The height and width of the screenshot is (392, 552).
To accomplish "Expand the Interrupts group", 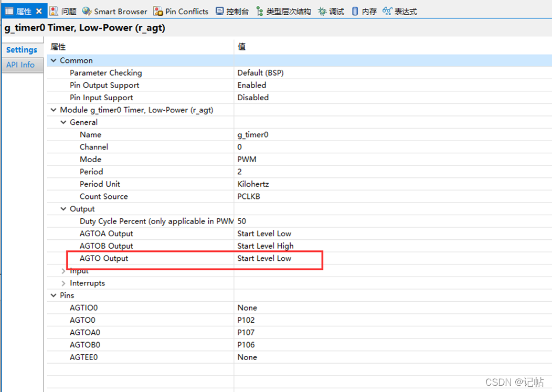I will (63, 283).
